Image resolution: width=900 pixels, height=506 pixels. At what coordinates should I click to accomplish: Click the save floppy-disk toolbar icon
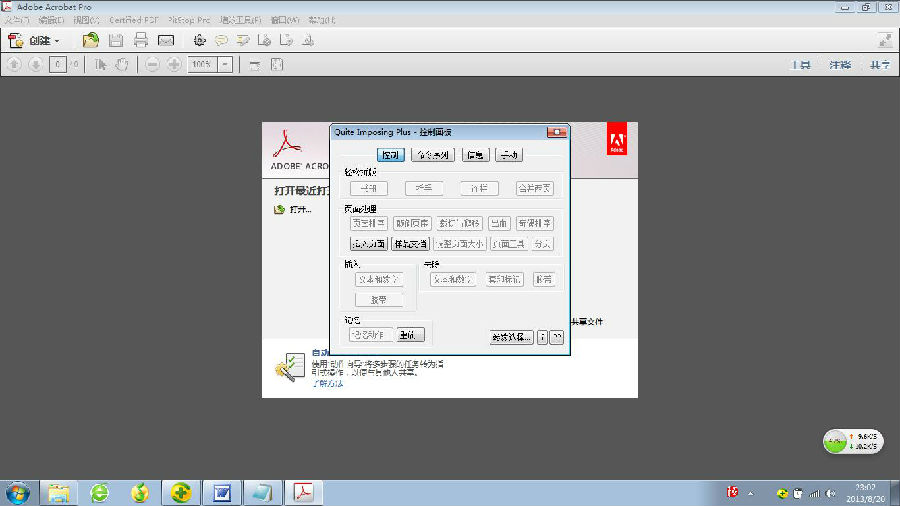[x=116, y=40]
